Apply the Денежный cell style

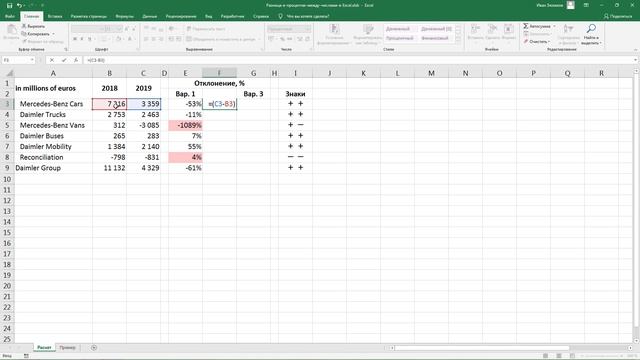point(398,29)
